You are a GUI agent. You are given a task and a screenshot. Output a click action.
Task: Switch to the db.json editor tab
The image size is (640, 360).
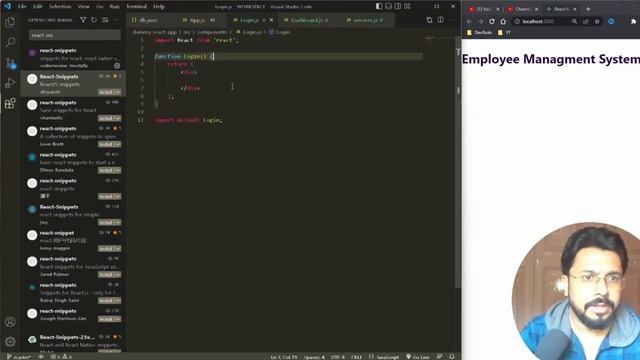[149, 20]
